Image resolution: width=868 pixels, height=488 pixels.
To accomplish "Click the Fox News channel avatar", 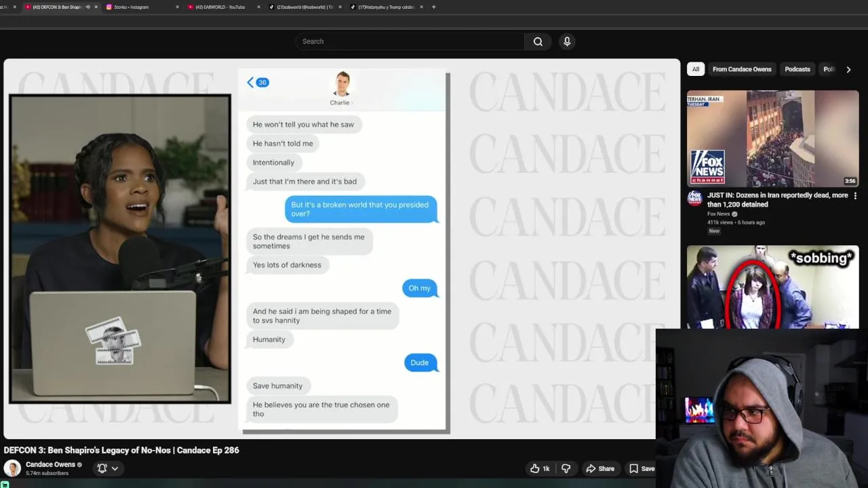I will click(694, 197).
